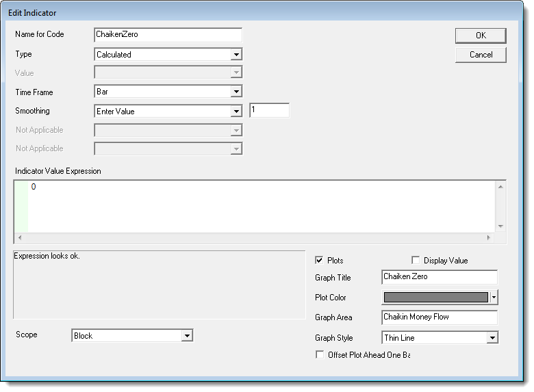The height and width of the screenshot is (392, 534).
Task: Expand the Graph Style dropdown
Action: pyautogui.click(x=492, y=338)
